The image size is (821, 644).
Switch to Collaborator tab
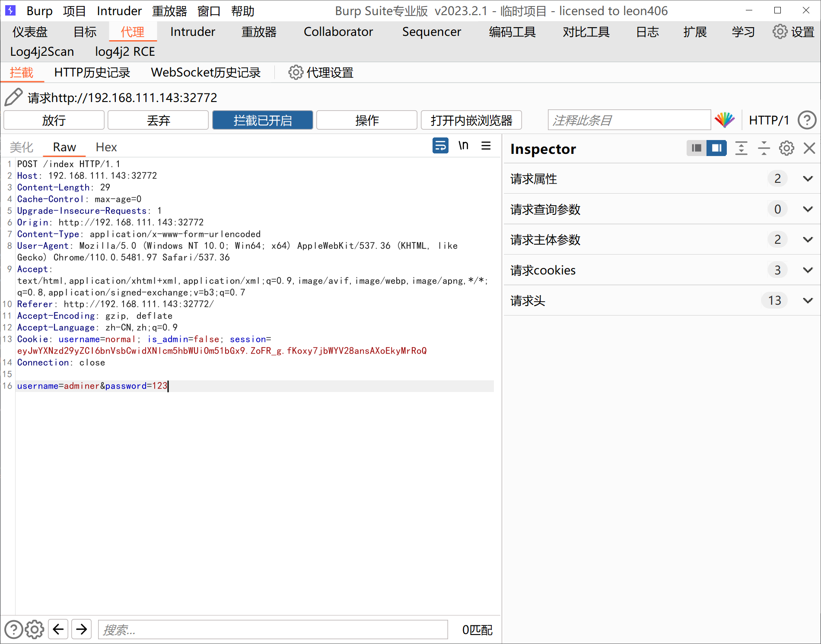coord(338,32)
